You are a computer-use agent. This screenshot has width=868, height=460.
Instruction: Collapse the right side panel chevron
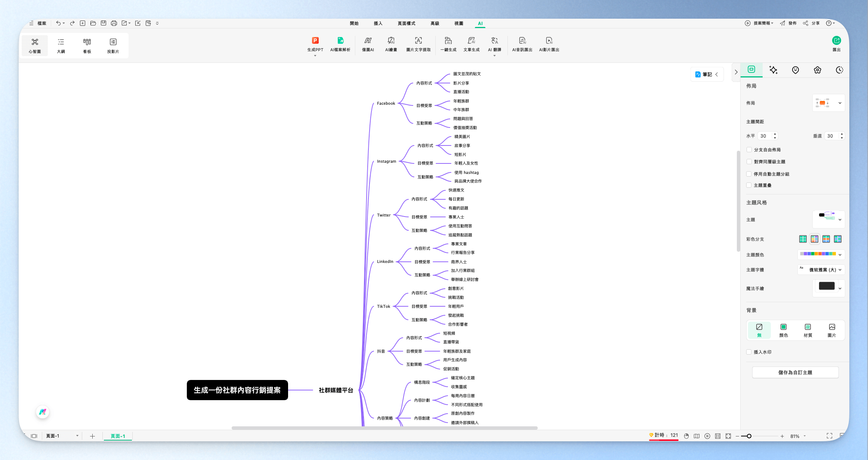(x=736, y=72)
